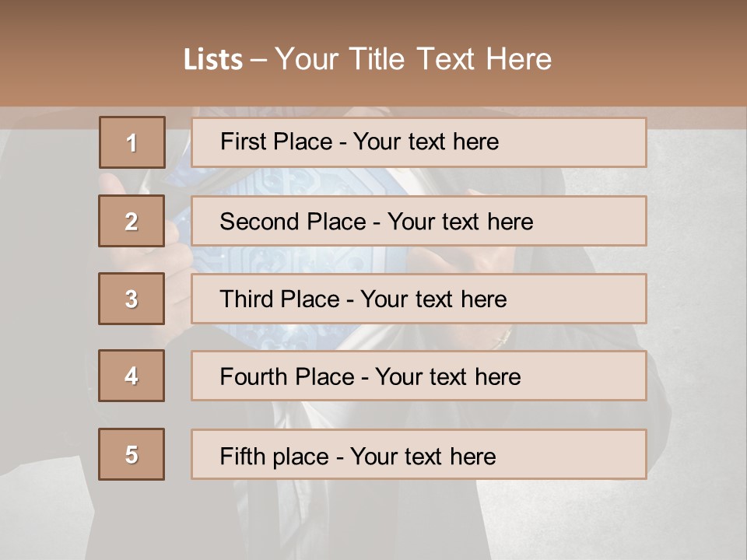Place cursor in 'Fifth place' text box
Screen dimensions: 747x560
point(419,455)
